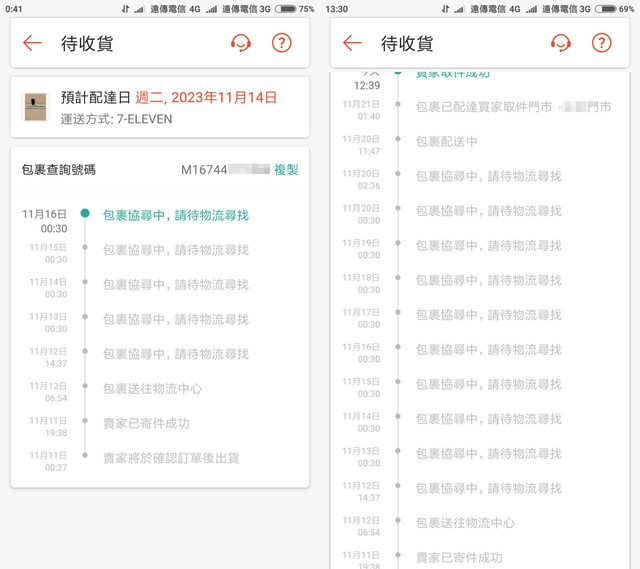The width and height of the screenshot is (640, 569).
Task: Open customer service headset on right screen
Action: click(561, 43)
